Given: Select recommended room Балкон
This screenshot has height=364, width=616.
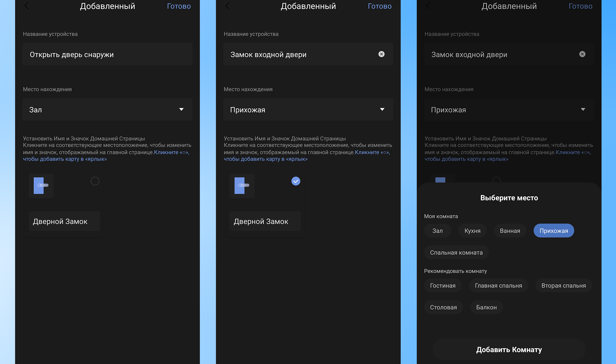Looking at the screenshot, I should [486, 307].
